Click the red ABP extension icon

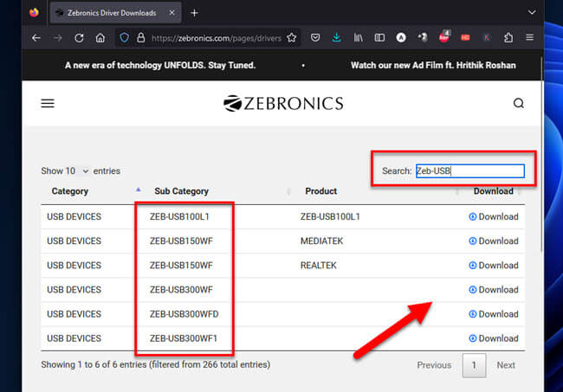[444, 37]
